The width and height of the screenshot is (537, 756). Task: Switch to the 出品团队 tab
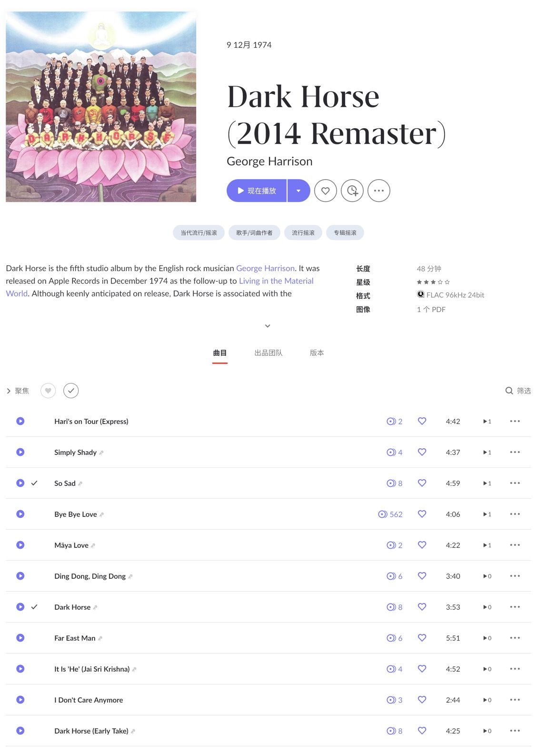pyautogui.click(x=268, y=353)
